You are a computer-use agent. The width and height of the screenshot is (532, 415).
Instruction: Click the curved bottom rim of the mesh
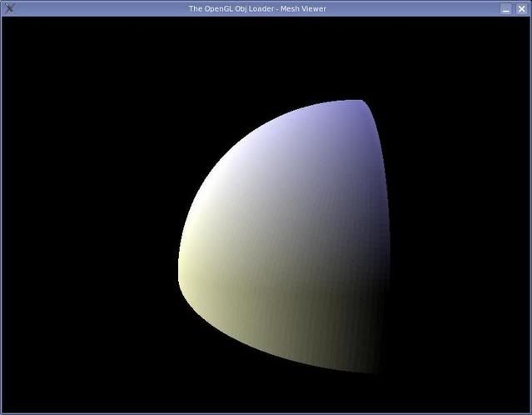click(x=275, y=343)
